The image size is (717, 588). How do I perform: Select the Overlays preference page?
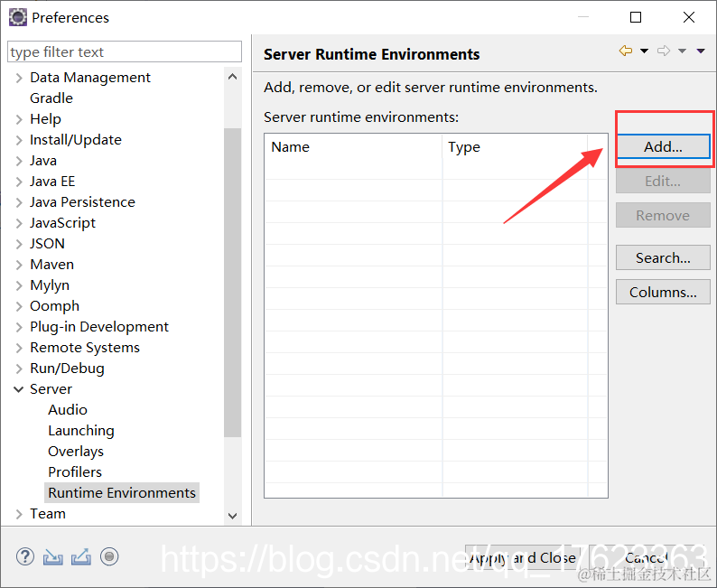pos(76,452)
